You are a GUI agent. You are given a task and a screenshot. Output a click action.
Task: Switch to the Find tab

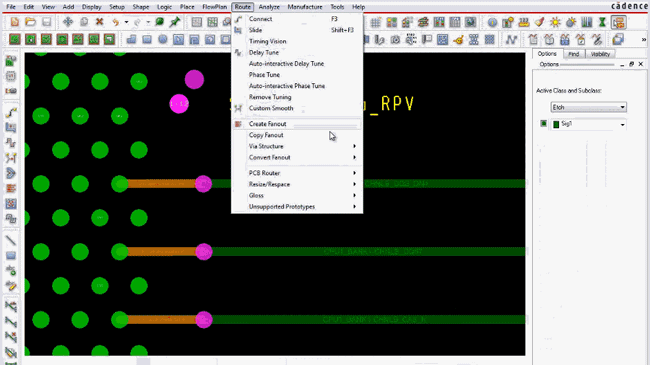(x=574, y=54)
